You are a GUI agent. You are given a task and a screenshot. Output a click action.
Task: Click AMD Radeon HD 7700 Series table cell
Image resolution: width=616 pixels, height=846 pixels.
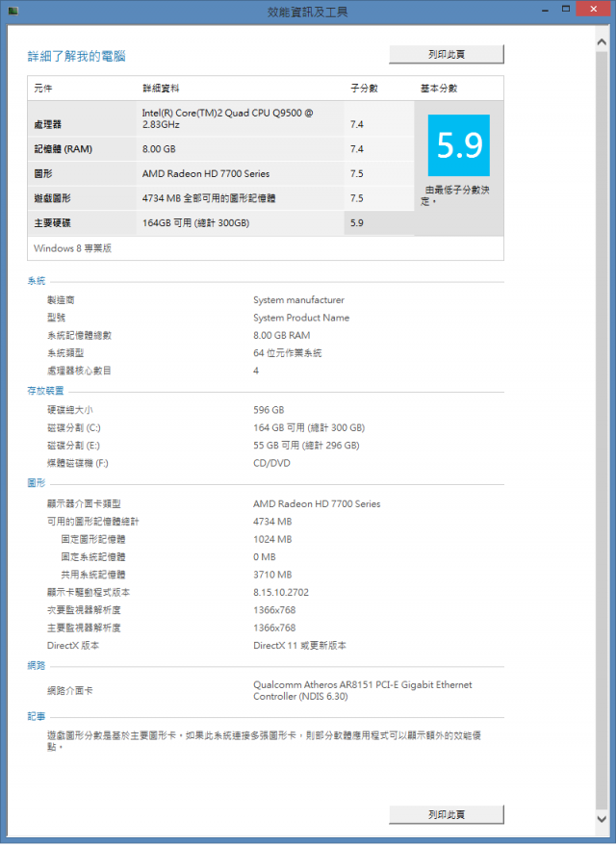[206, 174]
